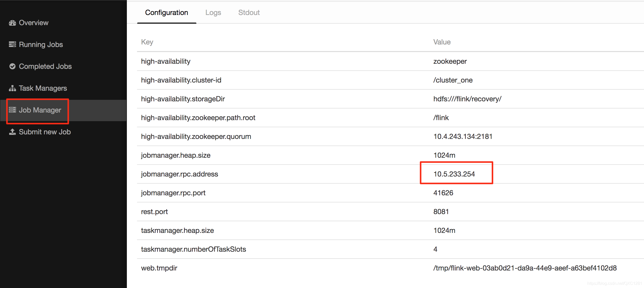Viewport: 644px width, 288px height.
Task: Select taskmanager.heap.size key
Action: click(177, 231)
